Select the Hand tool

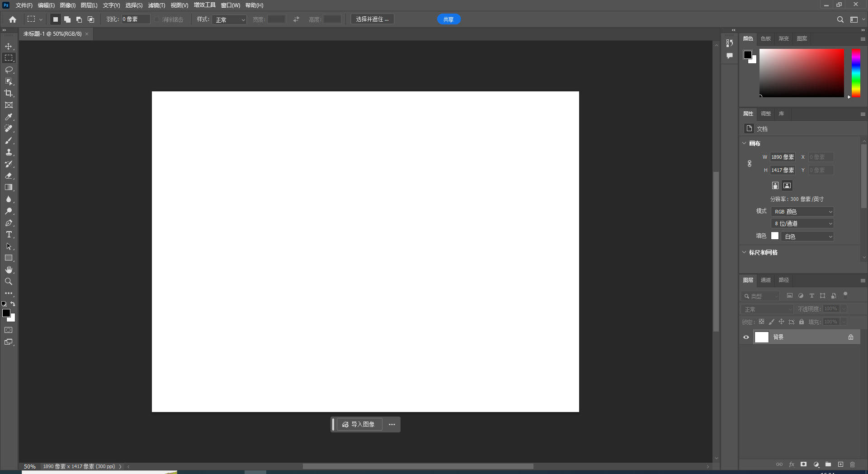pos(9,270)
